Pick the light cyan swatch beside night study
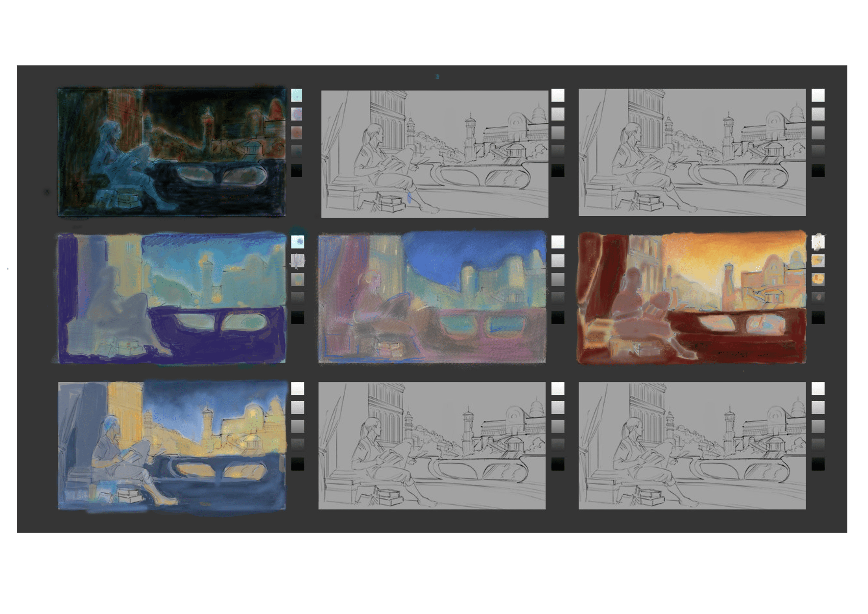 coord(297,95)
